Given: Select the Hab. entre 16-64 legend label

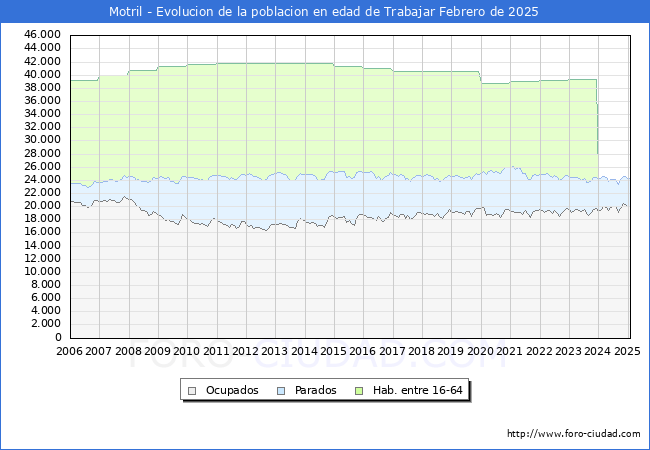Looking at the screenshot, I should pyautogui.click(x=417, y=390).
